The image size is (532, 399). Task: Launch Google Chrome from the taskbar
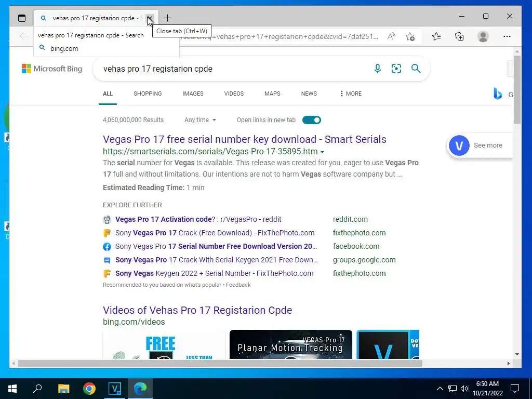[89, 389]
